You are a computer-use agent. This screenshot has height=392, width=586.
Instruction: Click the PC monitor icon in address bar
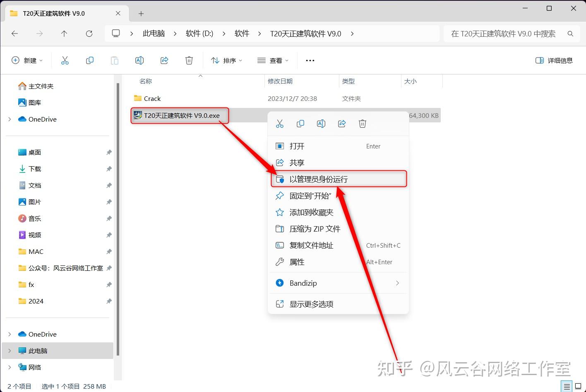click(x=116, y=33)
